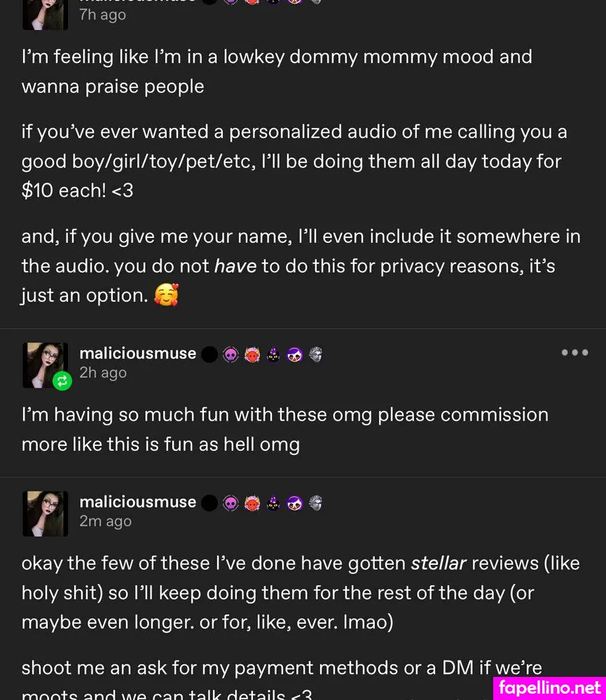Image resolution: width=606 pixels, height=700 pixels.
Task: Click the fapellino.net watermark label
Action: point(550,688)
